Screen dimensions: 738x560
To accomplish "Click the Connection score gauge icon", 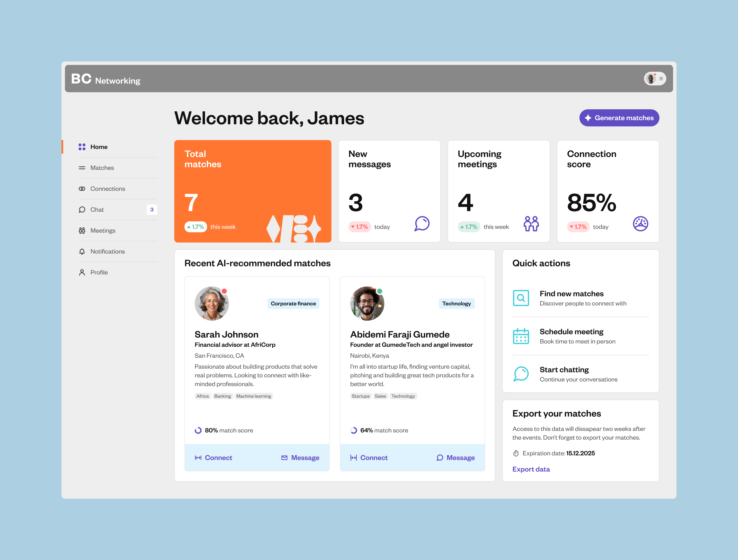I will [x=640, y=224].
